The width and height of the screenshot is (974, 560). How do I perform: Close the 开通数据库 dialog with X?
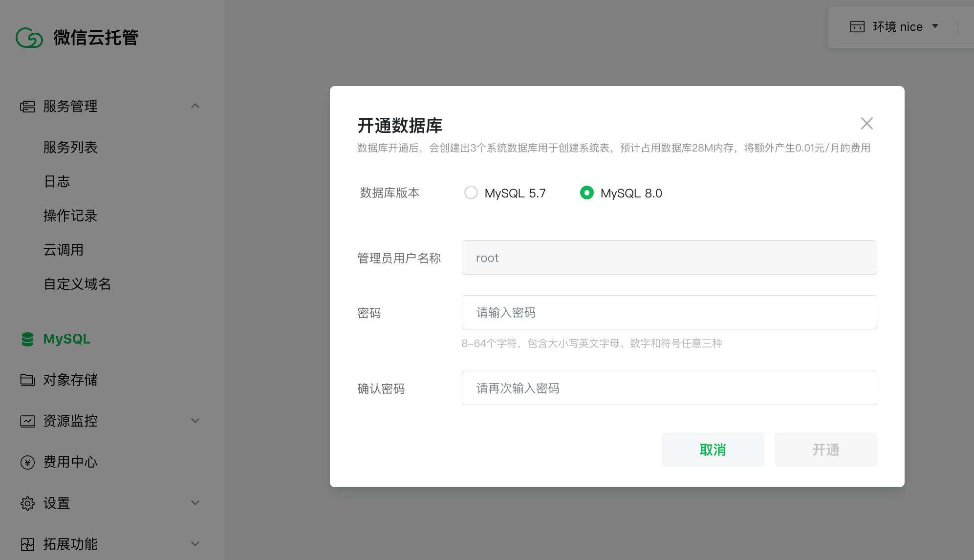tap(866, 124)
